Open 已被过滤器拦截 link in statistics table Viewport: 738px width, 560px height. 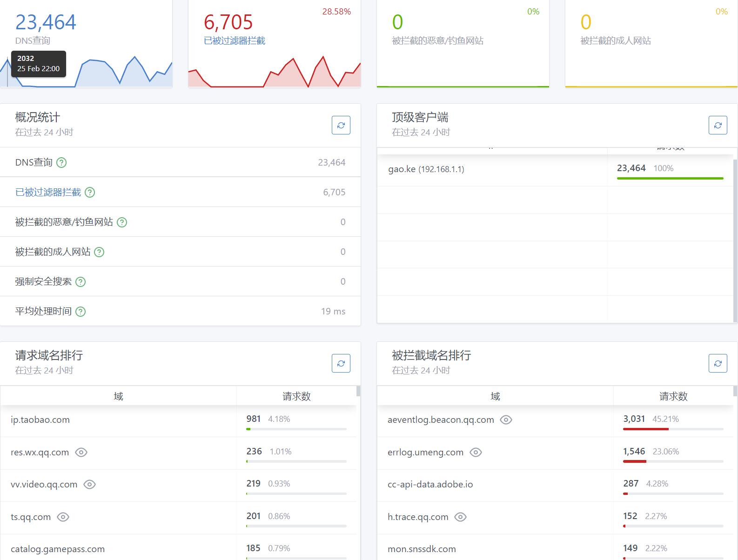(48, 193)
